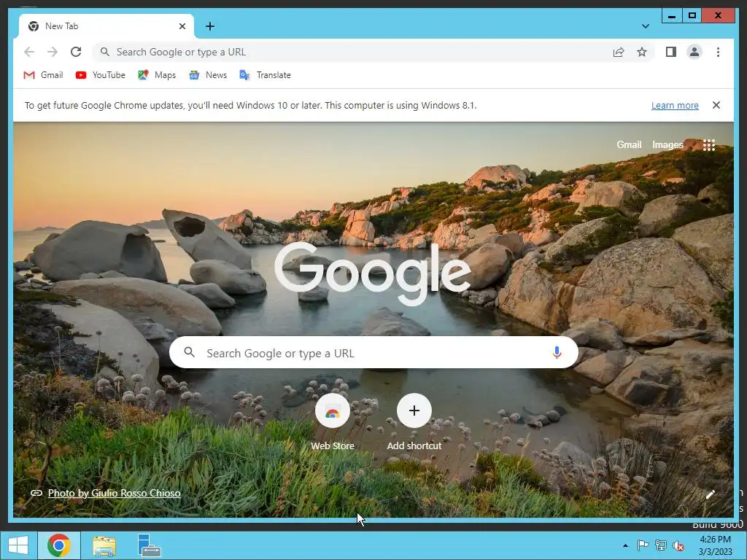The image size is (747, 560).
Task: Click the Google search box on page
Action: [373, 353]
